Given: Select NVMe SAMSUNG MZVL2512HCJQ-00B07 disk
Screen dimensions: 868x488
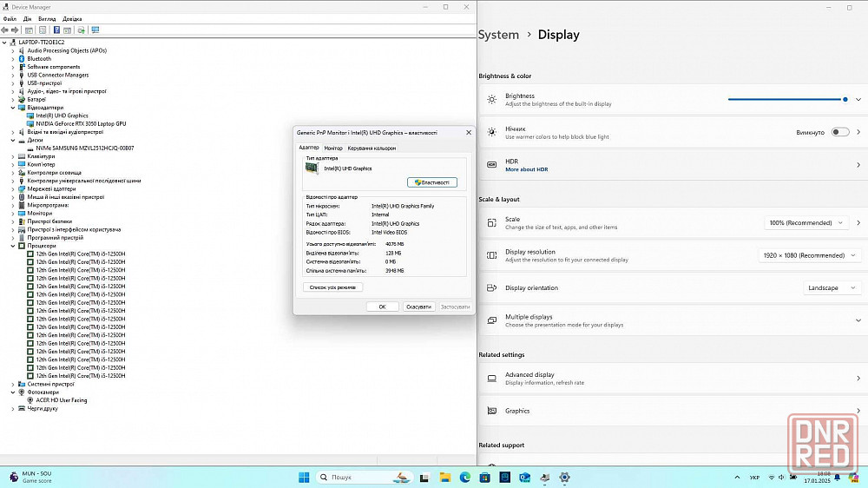Looking at the screenshot, I should coord(85,148).
